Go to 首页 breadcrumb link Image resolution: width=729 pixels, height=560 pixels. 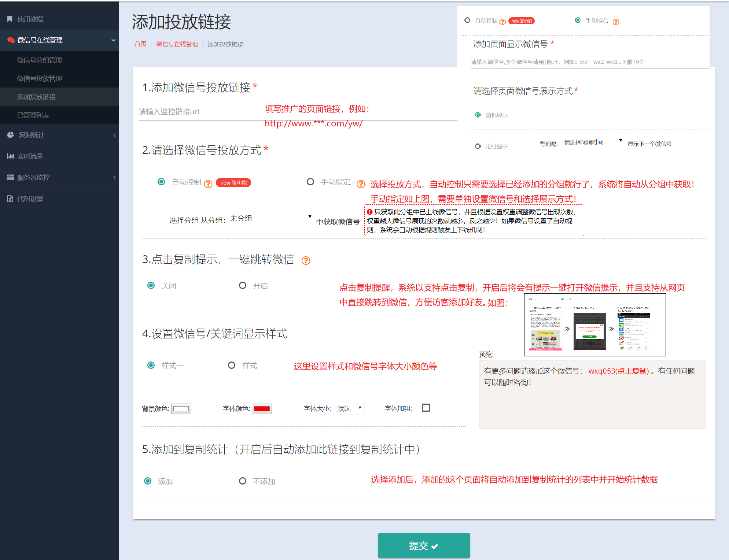pos(140,44)
